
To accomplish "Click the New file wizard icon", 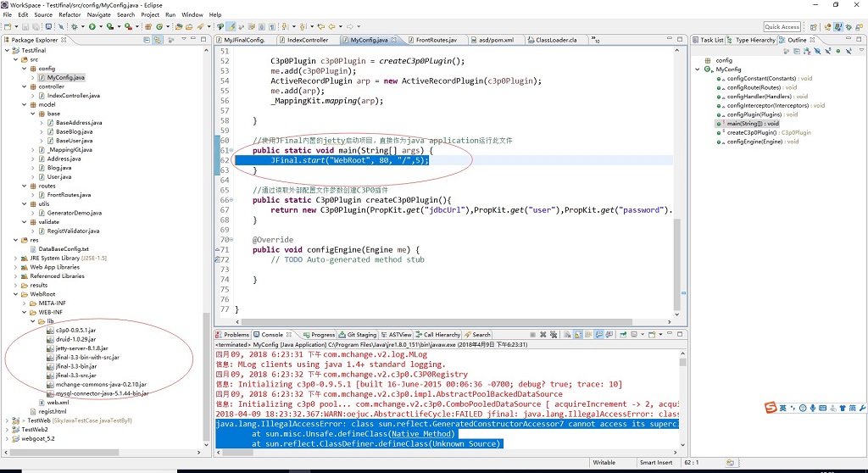I will [7, 26].
